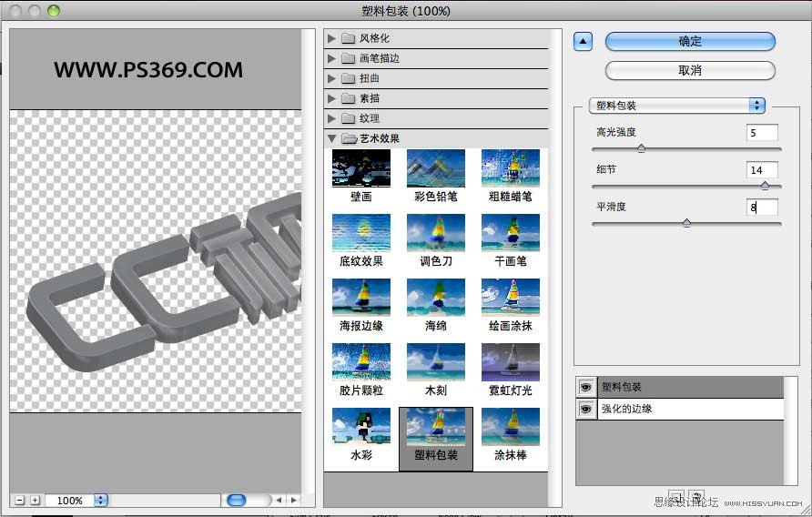The width and height of the screenshot is (812, 517).
Task: Select the 强化的边缘 effect layer row
Action: point(690,410)
